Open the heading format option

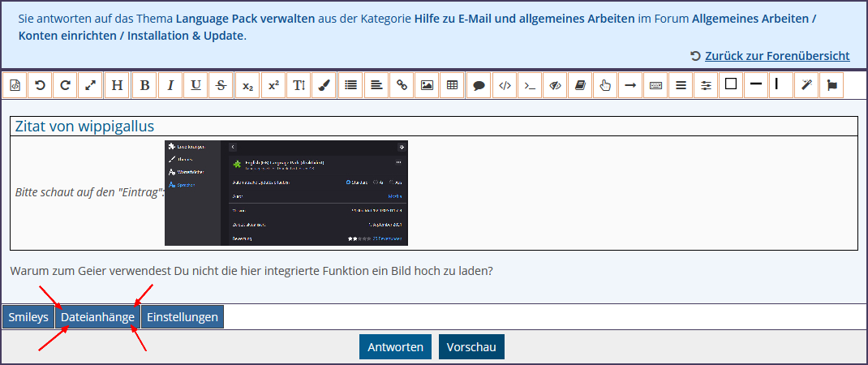coord(117,85)
